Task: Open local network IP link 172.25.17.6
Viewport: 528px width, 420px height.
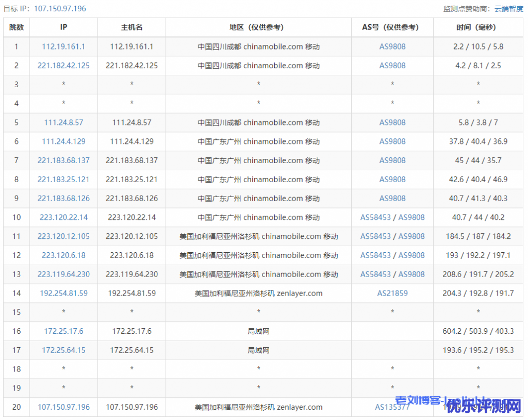Action: coord(63,331)
